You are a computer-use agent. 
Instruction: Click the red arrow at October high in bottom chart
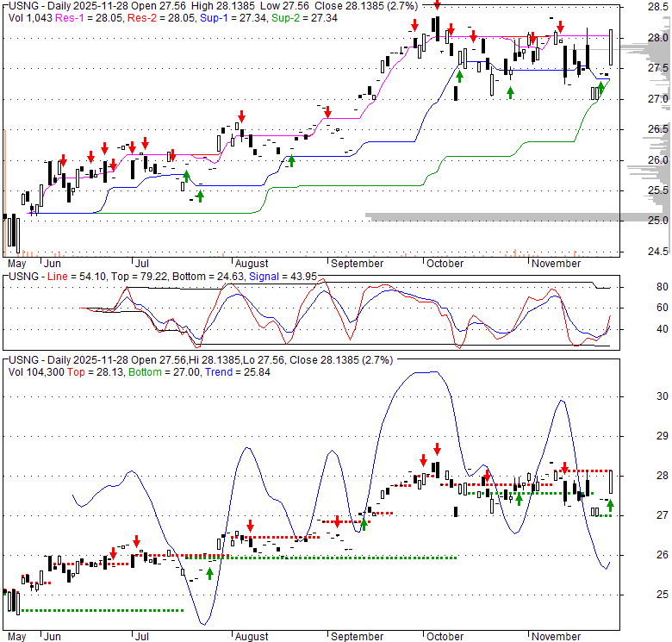(437, 449)
